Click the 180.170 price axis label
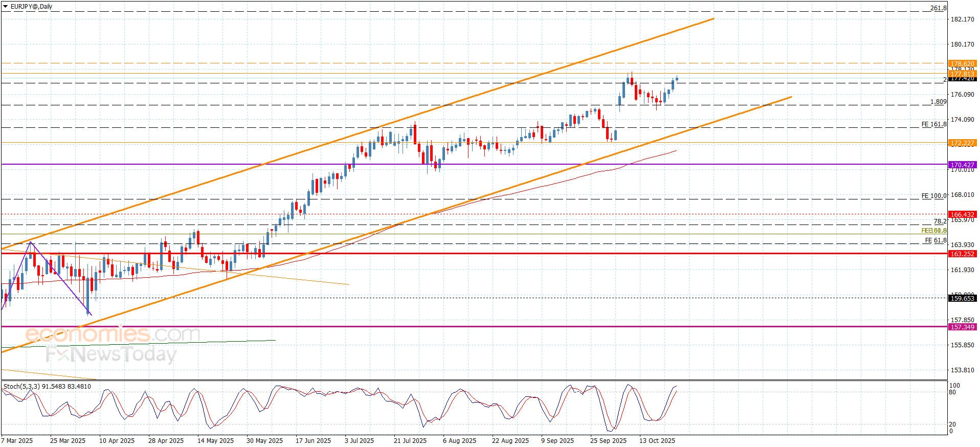This screenshot has width=980, height=447. click(962, 44)
